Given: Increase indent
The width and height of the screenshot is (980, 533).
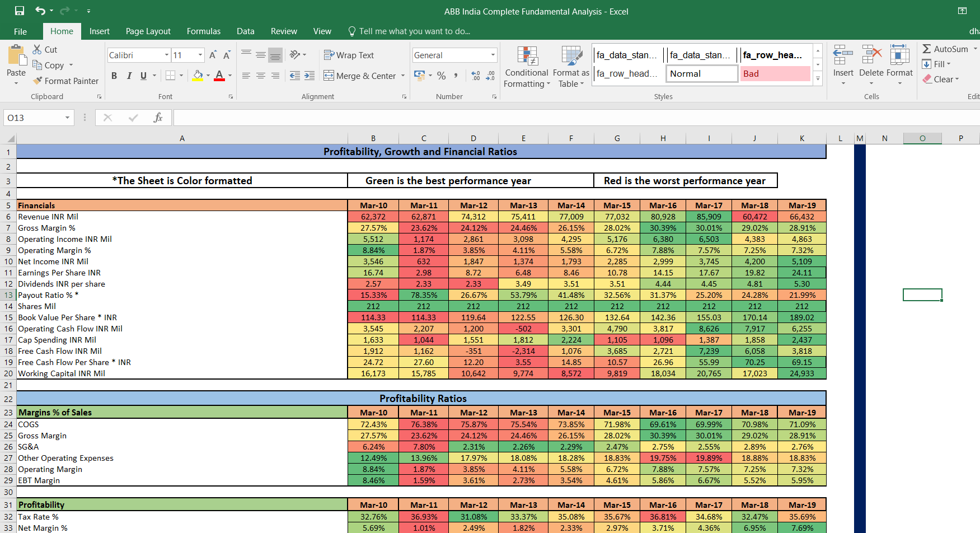Looking at the screenshot, I should click(310, 76).
